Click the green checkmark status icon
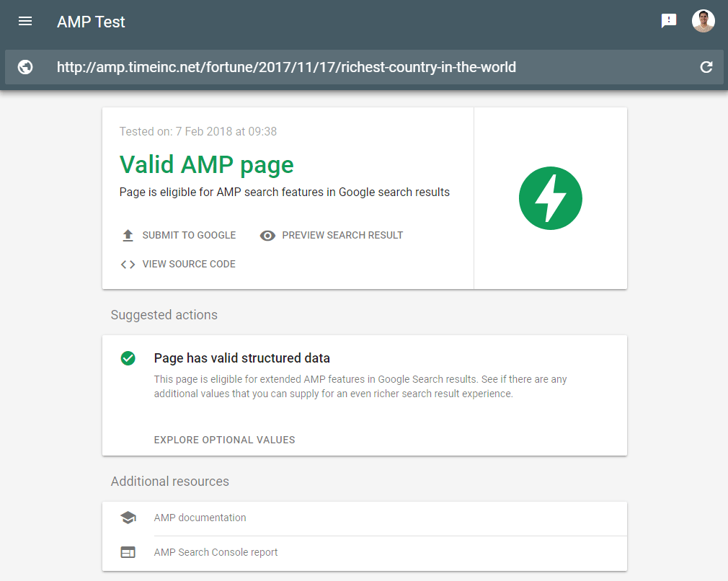The image size is (728, 581). pos(128,358)
